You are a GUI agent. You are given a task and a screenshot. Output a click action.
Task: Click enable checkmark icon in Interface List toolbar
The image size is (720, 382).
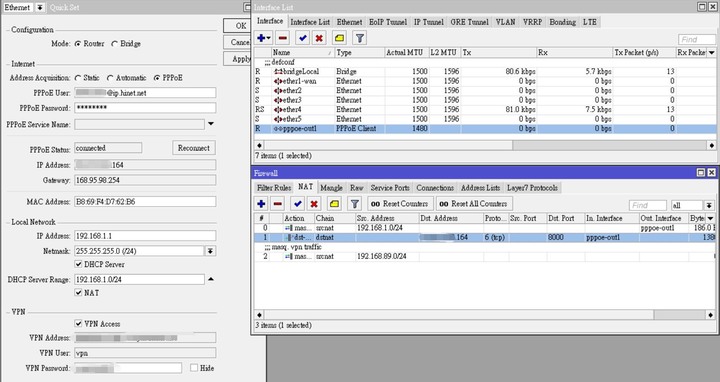(302, 38)
